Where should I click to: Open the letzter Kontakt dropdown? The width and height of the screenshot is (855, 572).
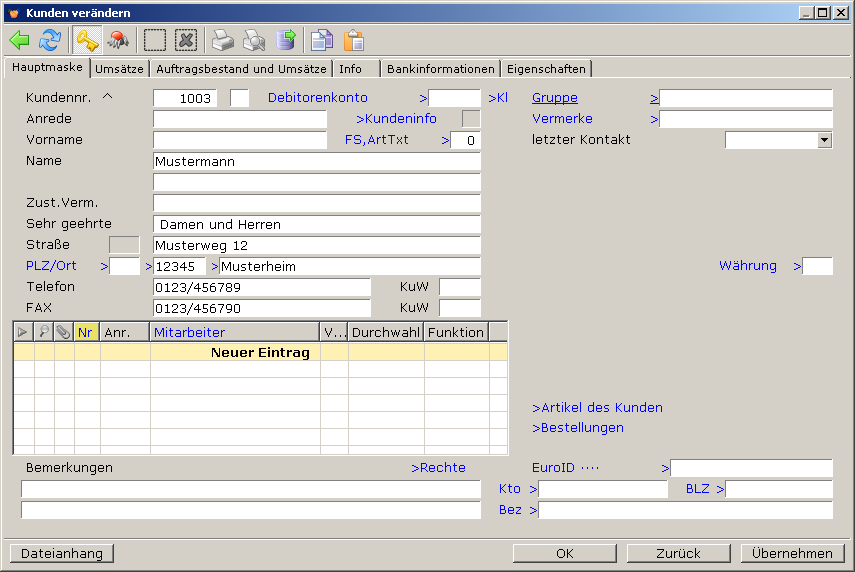[x=824, y=140]
